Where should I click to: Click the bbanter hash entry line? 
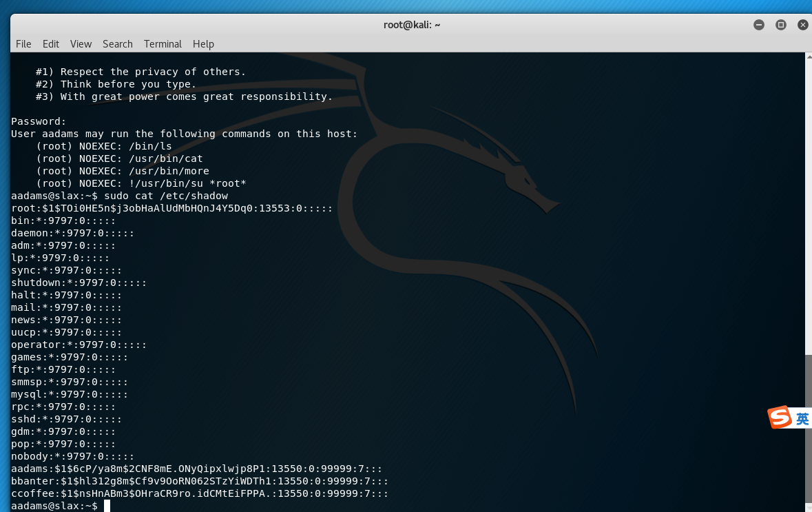200,482
